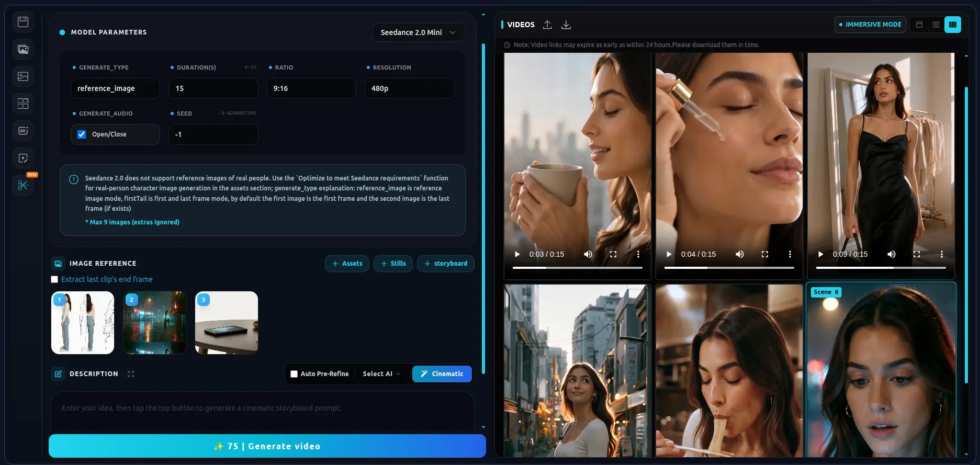Open the 9:16 ratio dropdown
The height and width of the screenshot is (465, 980).
pyautogui.click(x=311, y=88)
